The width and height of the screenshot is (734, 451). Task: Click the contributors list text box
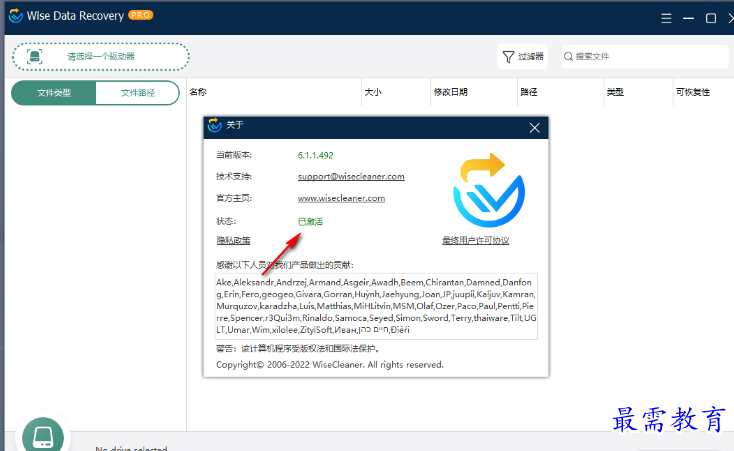pos(376,306)
